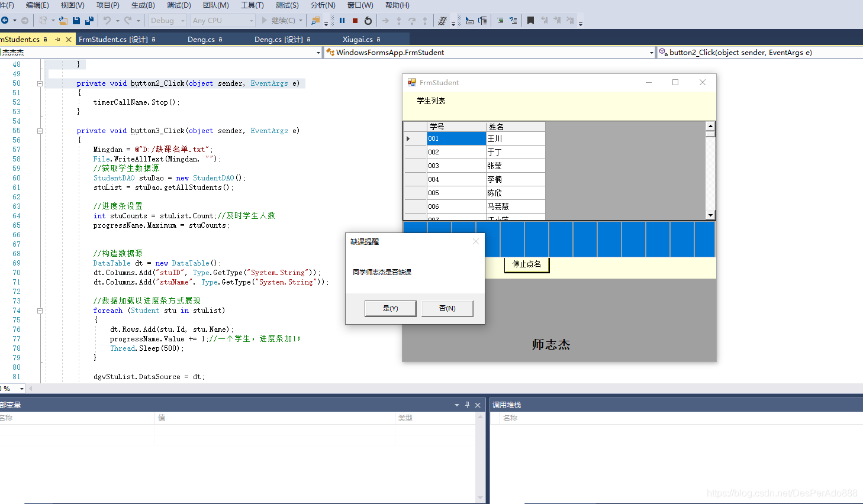Viewport: 863px width, 504px height.
Task: Open the WindowsFormsApp.FrmStudent class dropdown
Action: click(x=652, y=53)
